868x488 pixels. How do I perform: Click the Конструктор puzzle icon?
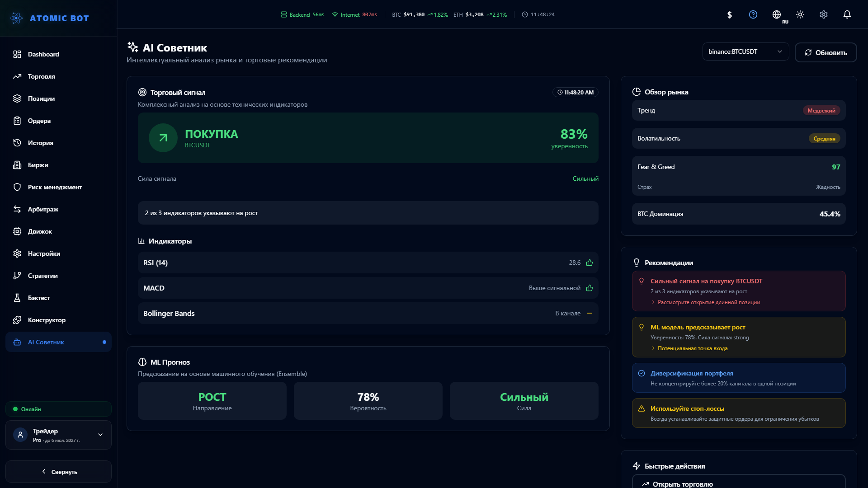[x=17, y=320]
